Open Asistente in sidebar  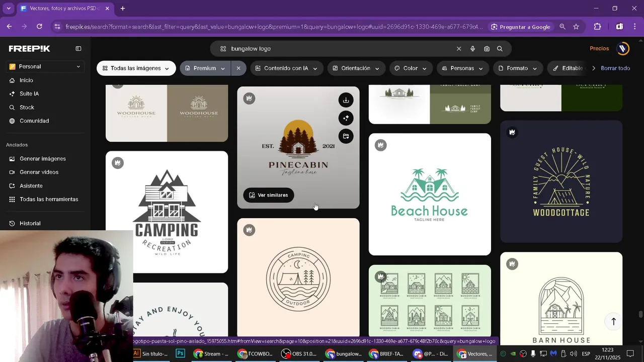[31, 186]
